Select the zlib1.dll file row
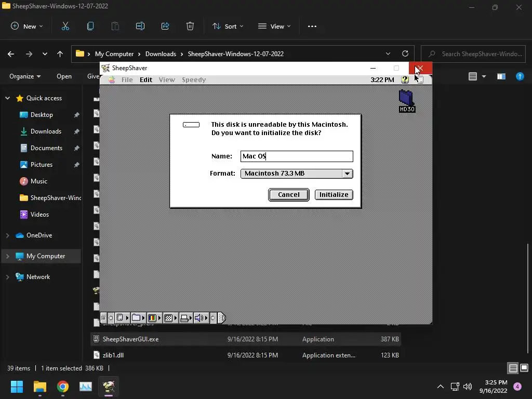Viewport: 532px width, 399px height. (246, 355)
